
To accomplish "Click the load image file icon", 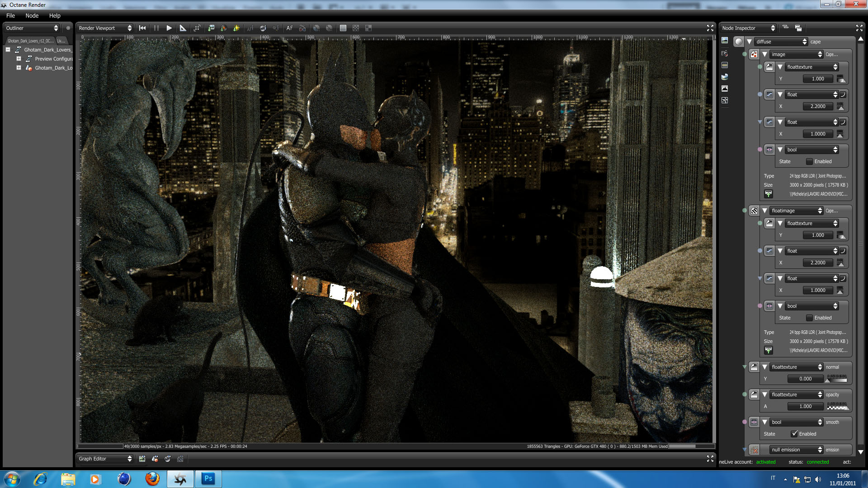I will tap(768, 194).
